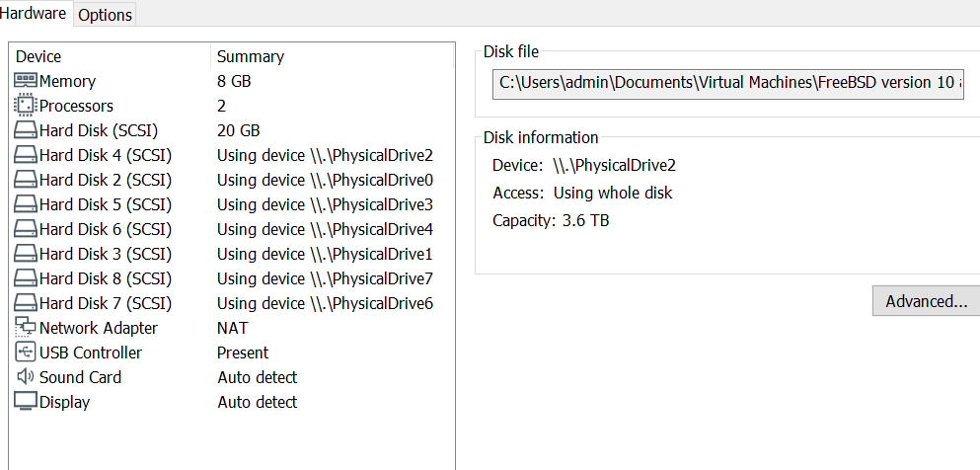The width and height of the screenshot is (980, 470).
Task: Click the Memory chip icon
Action: coord(26,81)
